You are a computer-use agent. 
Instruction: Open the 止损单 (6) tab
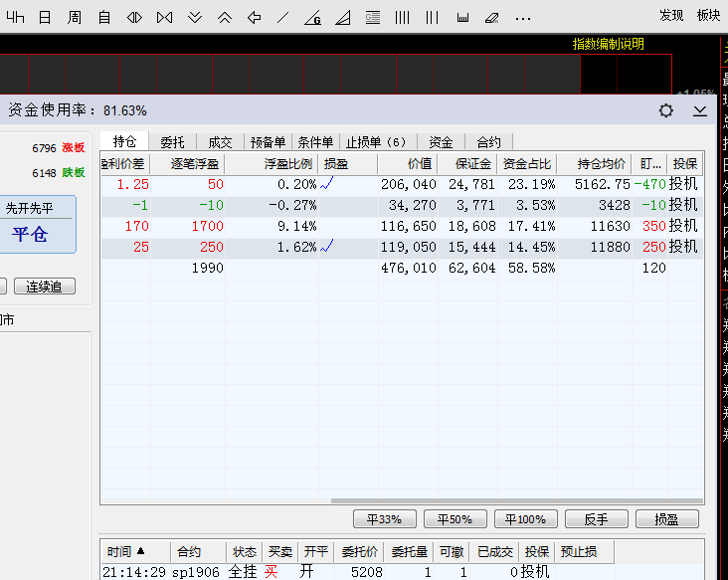coord(376,142)
